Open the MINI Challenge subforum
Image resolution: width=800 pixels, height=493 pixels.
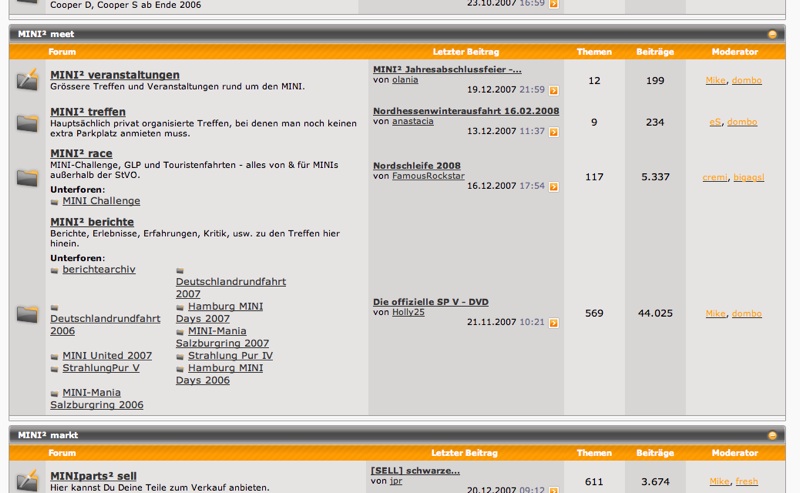[x=101, y=201]
